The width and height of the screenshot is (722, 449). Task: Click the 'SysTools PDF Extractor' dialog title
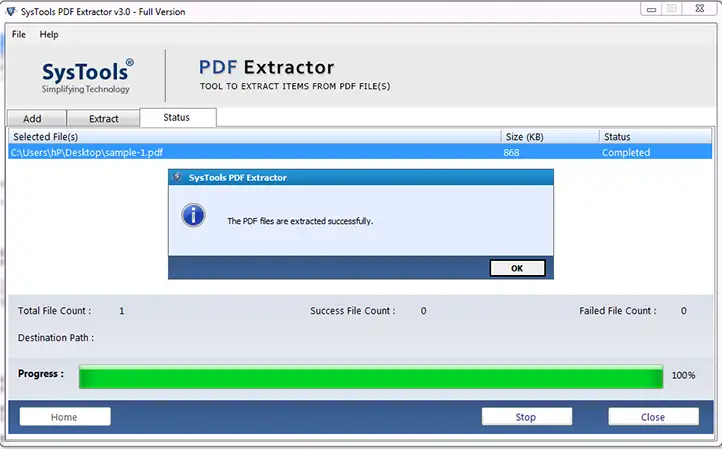(238, 177)
